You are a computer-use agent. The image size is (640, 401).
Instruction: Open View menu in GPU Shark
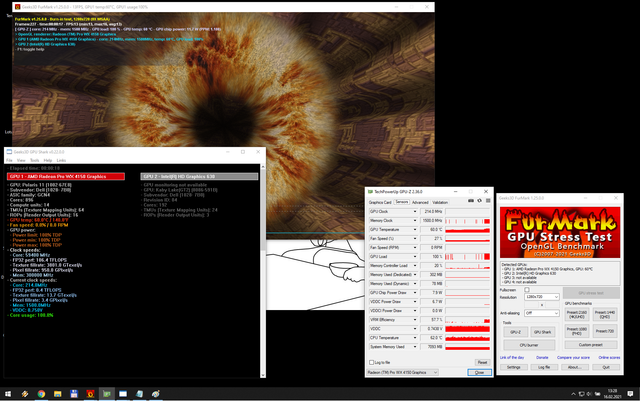point(21,160)
